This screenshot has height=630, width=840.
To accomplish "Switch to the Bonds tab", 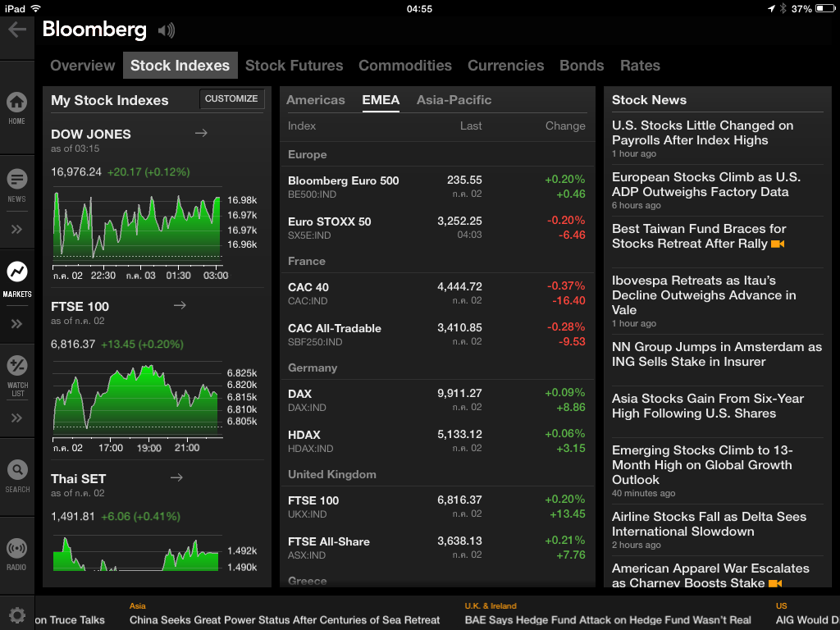I will point(582,66).
